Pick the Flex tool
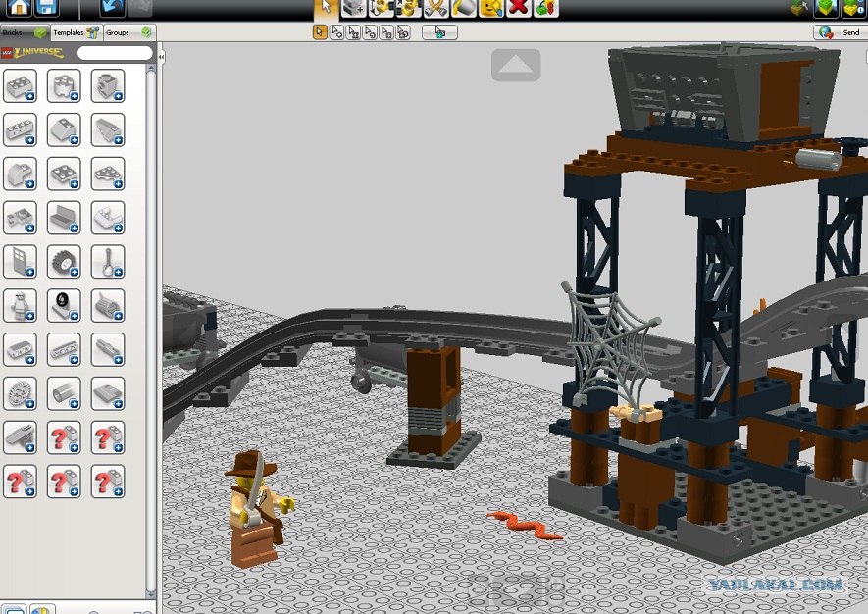Image resolution: width=868 pixels, height=614 pixels. (x=436, y=8)
